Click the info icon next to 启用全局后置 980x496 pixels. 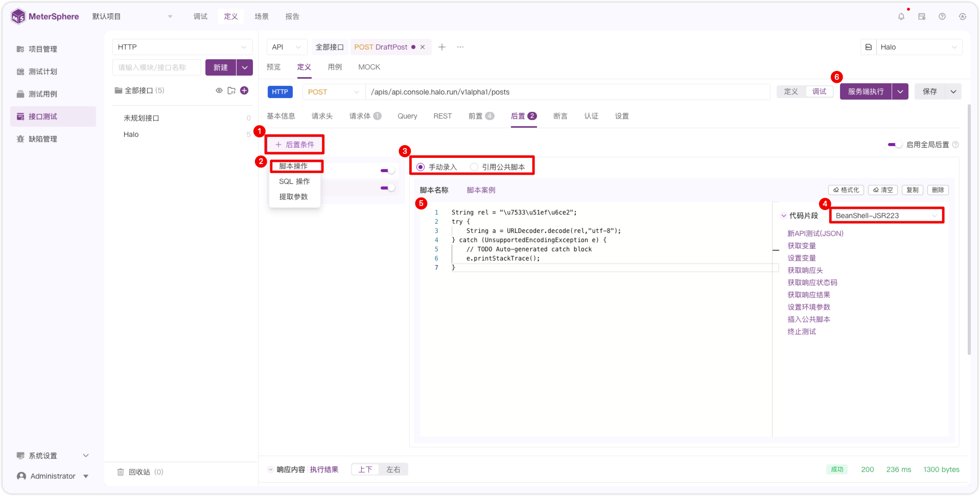955,145
